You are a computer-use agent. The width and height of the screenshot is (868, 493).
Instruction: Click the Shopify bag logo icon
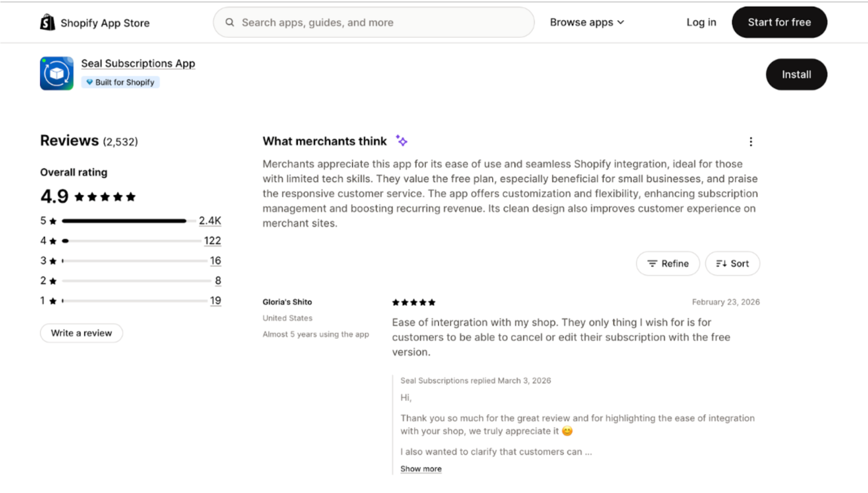47,22
